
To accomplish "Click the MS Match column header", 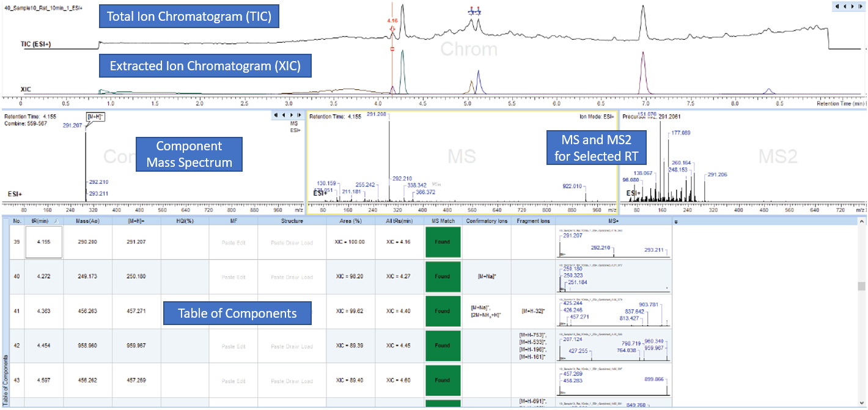I will coord(443,221).
